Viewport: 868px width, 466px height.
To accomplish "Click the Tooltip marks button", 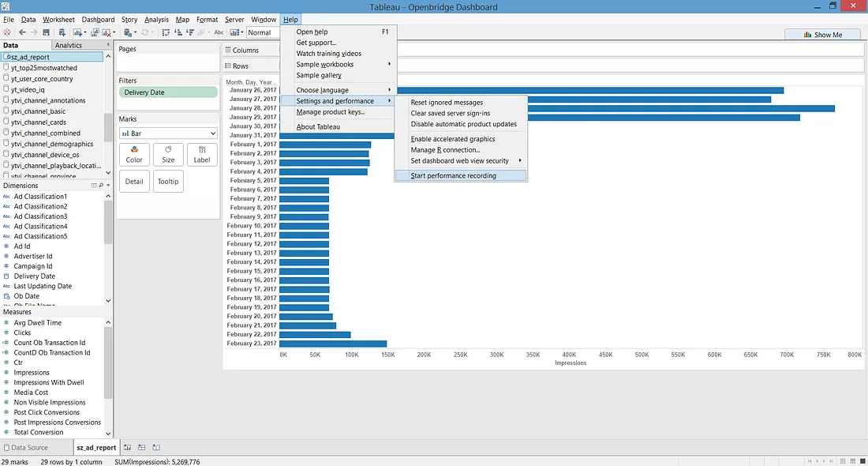I will pos(168,181).
